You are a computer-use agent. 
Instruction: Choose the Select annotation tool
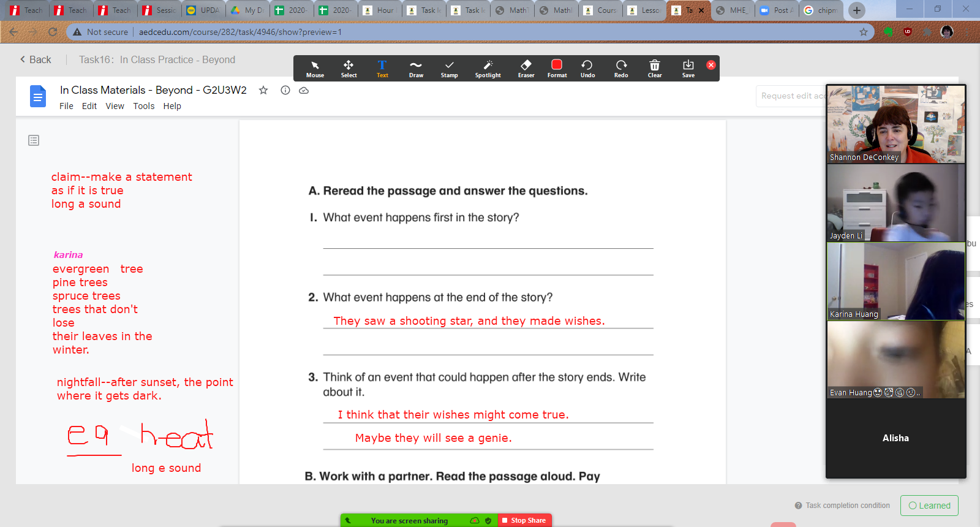point(349,69)
